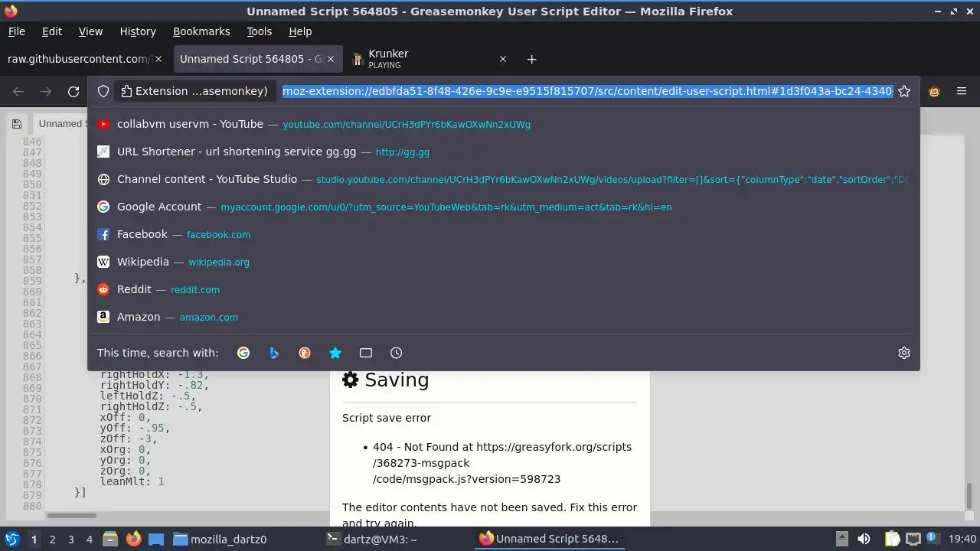Open the desktop application menu launcher
The width and height of the screenshot is (980, 551).
pyautogui.click(x=11, y=539)
